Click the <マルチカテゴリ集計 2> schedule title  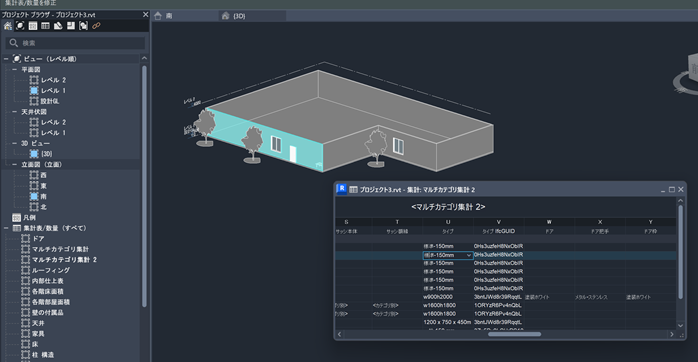pyautogui.click(x=448, y=207)
